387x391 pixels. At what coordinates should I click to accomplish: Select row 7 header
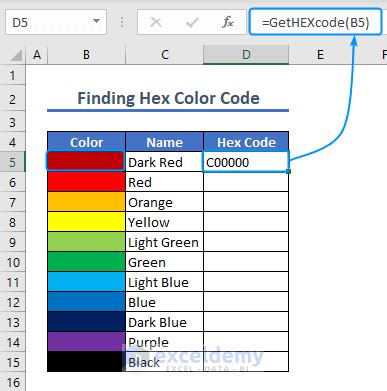(13, 202)
